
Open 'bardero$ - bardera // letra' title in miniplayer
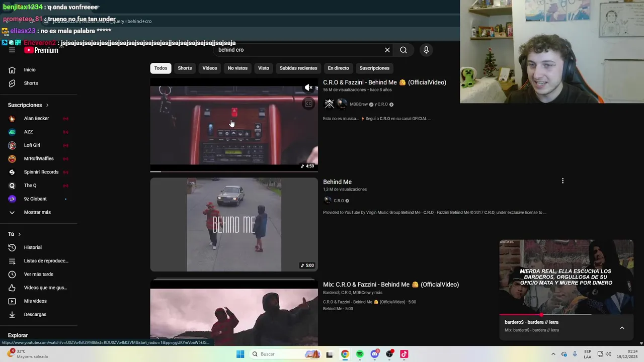point(531,322)
